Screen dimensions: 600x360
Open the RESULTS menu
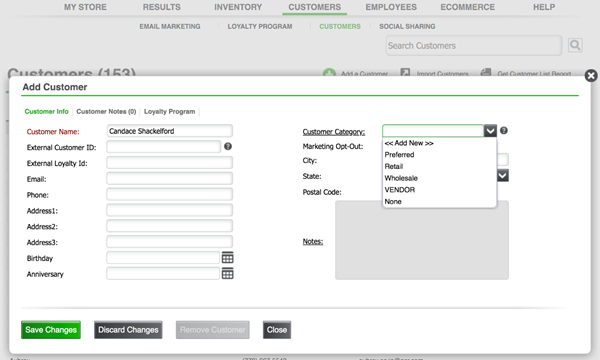[x=161, y=7]
